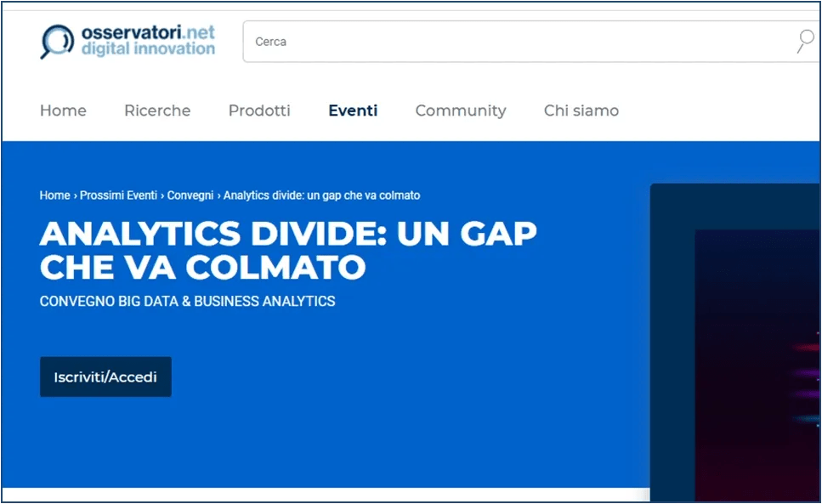Click the Iscriviti/Accedi button

click(105, 377)
